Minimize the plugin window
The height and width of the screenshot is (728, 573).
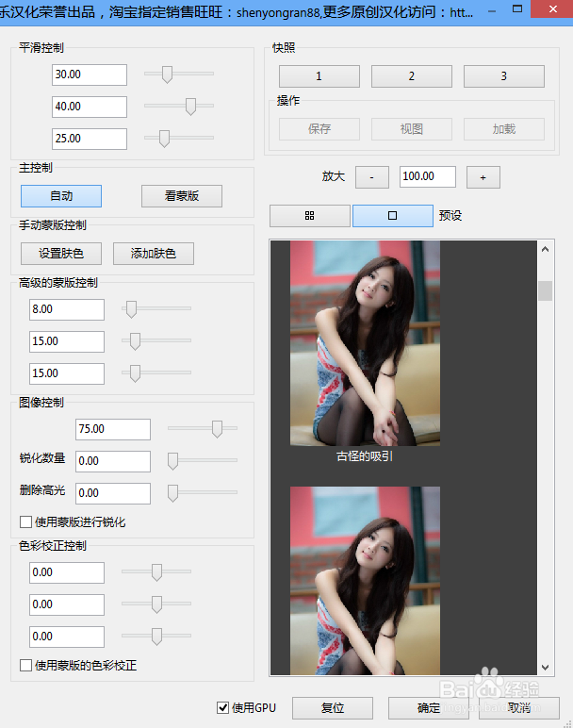pos(492,9)
